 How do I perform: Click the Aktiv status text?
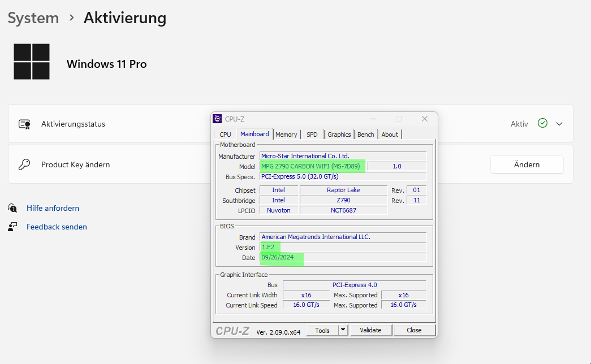(x=519, y=124)
